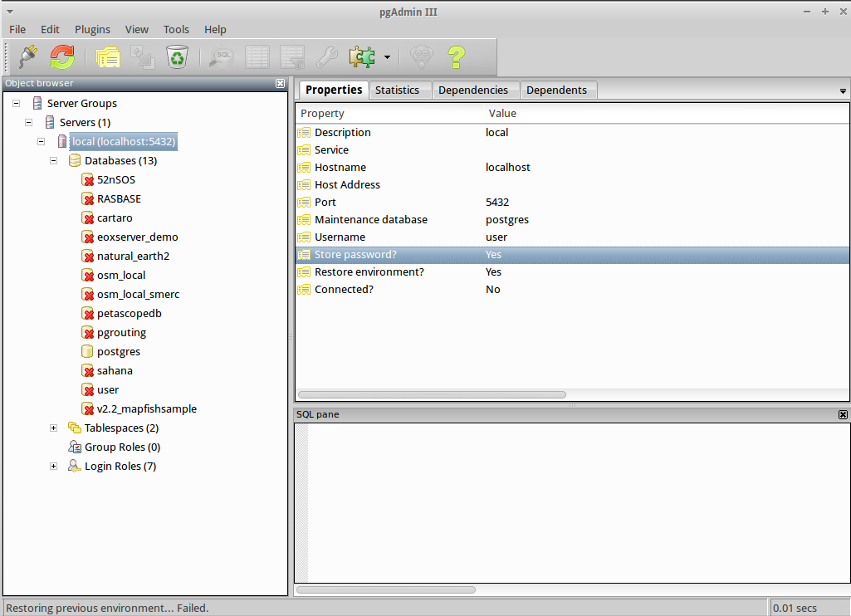The width and height of the screenshot is (851, 616).
Task: Click the Databases (13) cylinder icon
Action: coord(75,161)
